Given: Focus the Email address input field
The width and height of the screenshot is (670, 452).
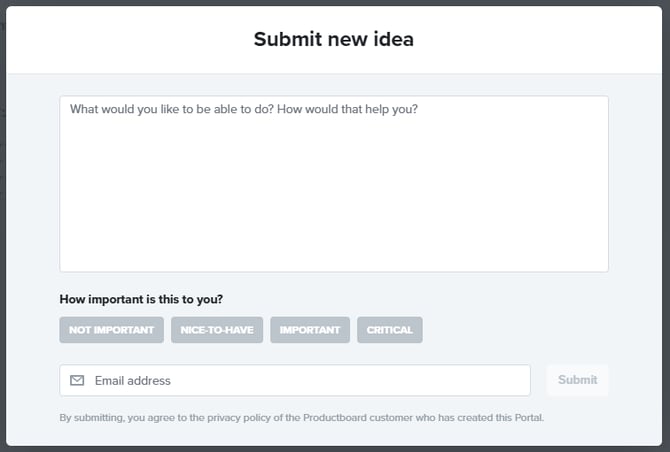Looking at the screenshot, I should click(300, 380).
